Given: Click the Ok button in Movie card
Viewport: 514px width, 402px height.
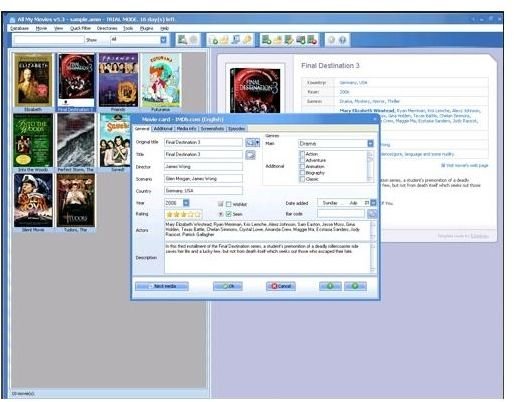Looking at the screenshot, I should [228, 286].
